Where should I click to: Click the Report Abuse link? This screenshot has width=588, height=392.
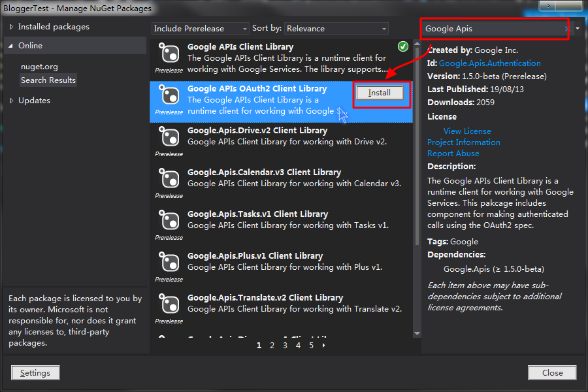453,154
